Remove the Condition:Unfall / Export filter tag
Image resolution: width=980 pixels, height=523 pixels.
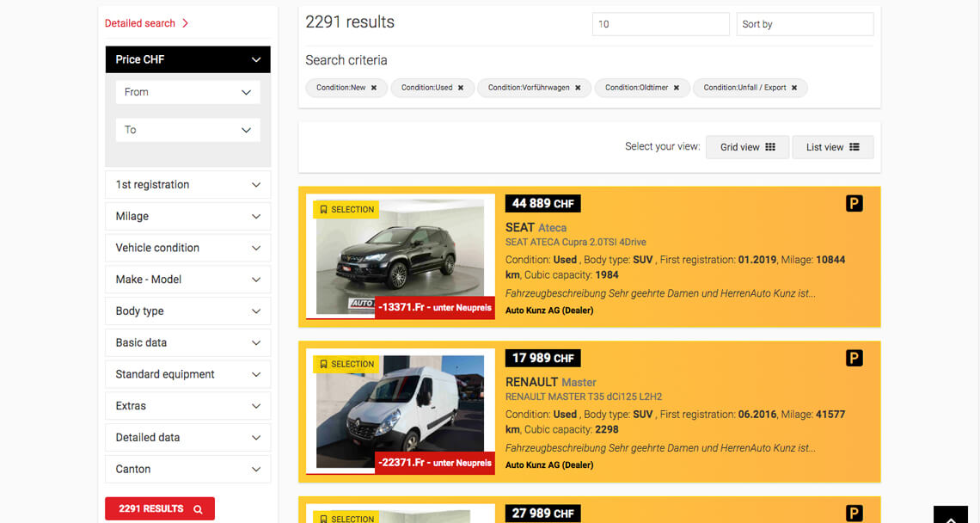tap(794, 88)
